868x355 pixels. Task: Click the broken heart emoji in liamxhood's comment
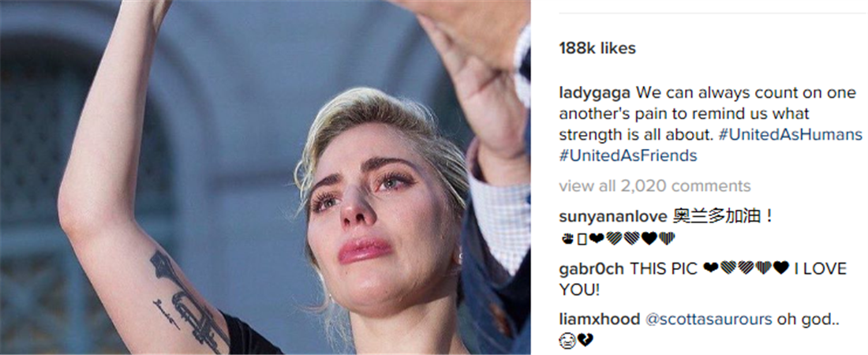tap(586, 341)
